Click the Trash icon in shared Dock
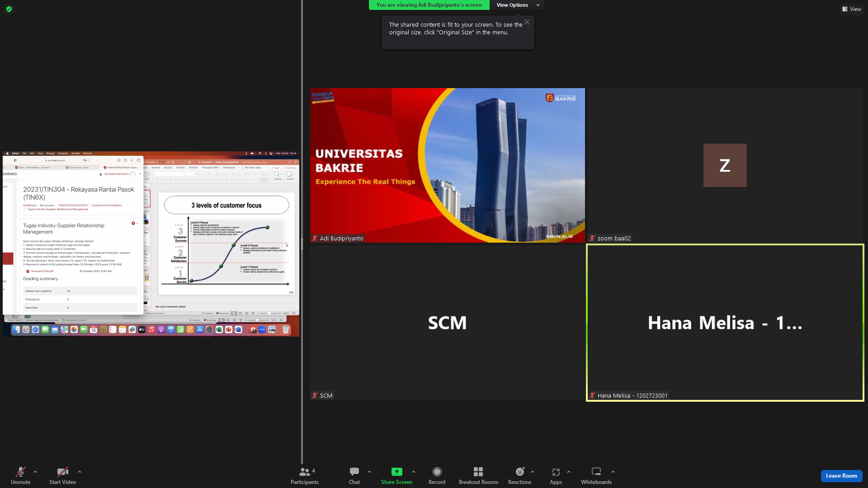This screenshot has width=868, height=488. tap(286, 330)
